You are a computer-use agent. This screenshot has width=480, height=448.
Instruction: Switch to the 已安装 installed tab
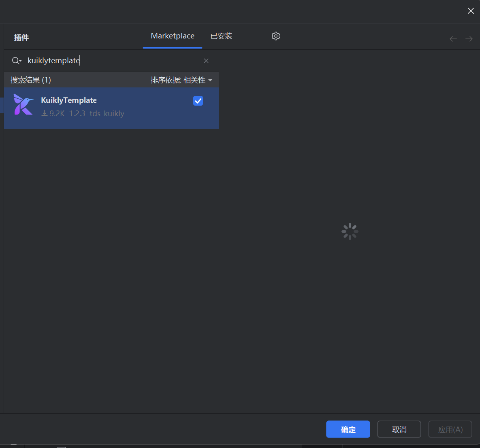click(x=221, y=36)
